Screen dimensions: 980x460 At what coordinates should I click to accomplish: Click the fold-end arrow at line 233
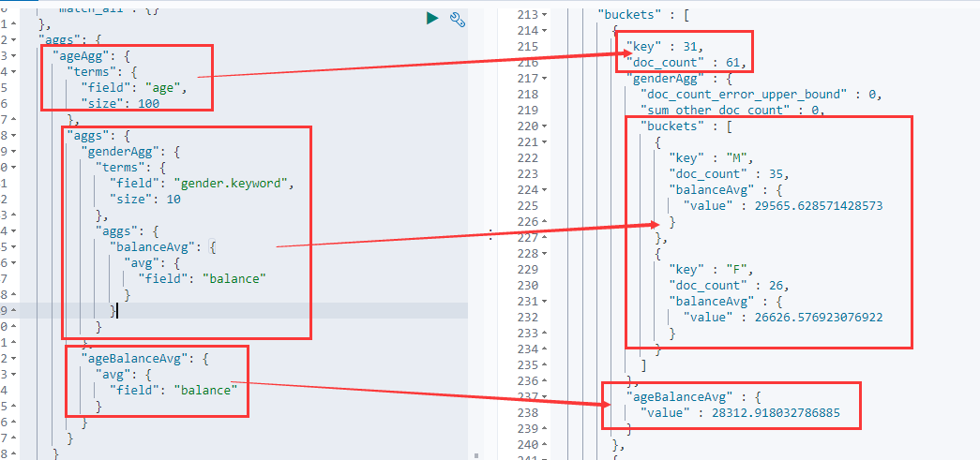coord(544,334)
